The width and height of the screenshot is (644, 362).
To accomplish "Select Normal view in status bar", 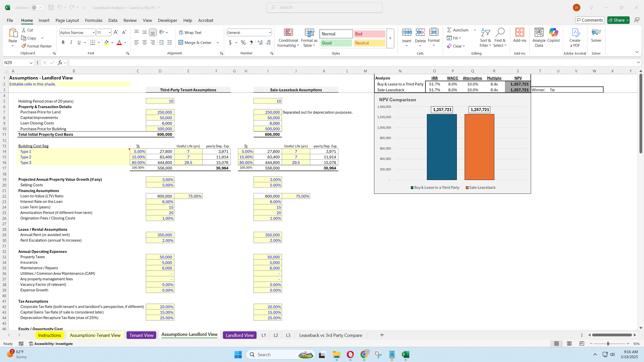I will click(x=556, y=343).
